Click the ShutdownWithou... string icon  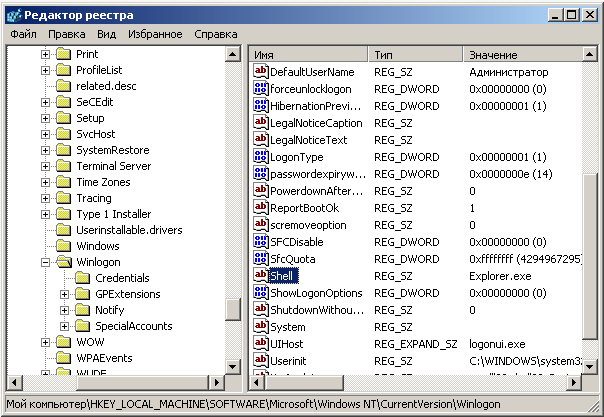[260, 310]
